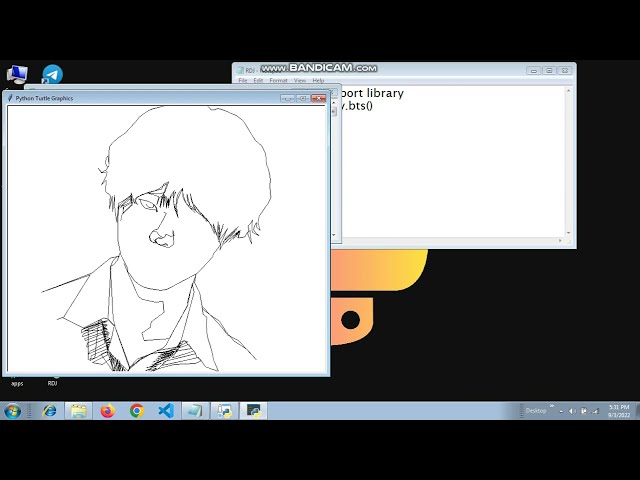This screenshot has height=480, width=640.
Task: Click the Notepad title bar document icon
Action: 240,70
